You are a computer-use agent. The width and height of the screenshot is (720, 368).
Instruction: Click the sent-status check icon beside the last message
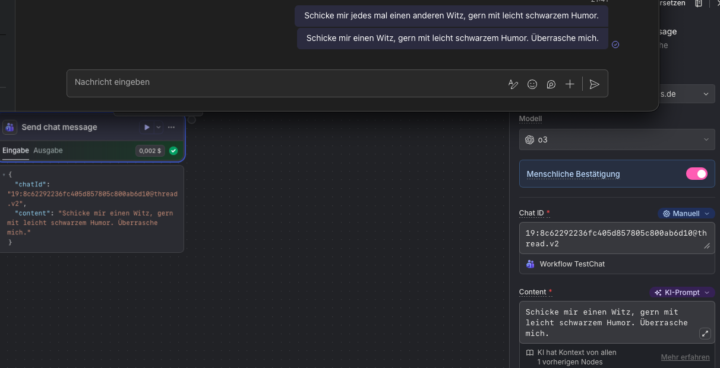click(616, 45)
